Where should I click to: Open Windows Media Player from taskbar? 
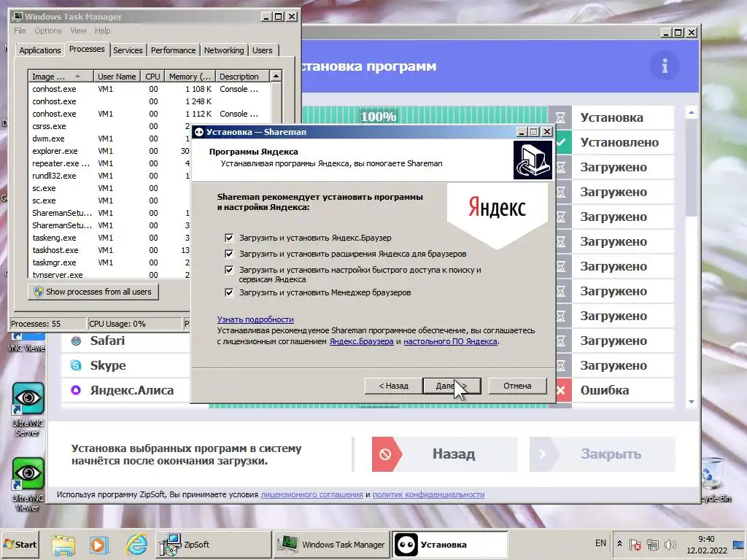click(99, 544)
